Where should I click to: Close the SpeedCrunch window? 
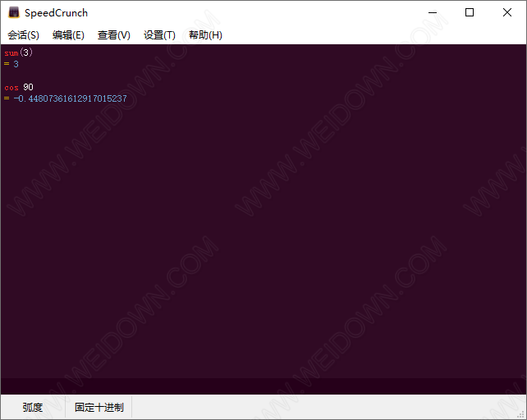pos(507,12)
